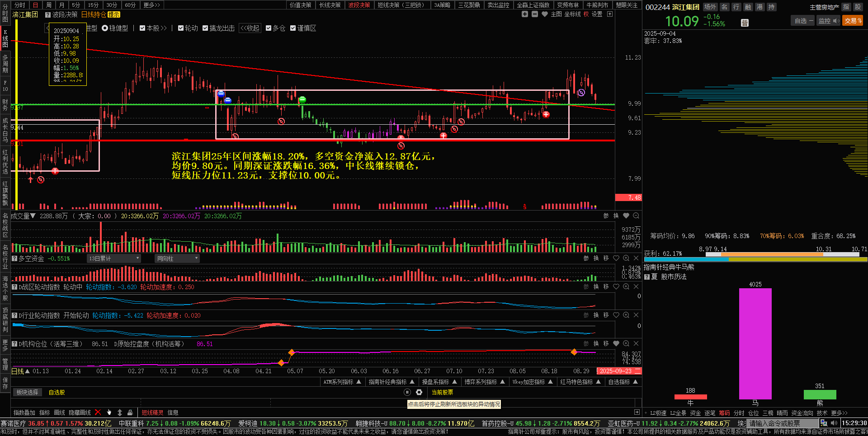Viewport: 868px width, 436px height.
Task: Open the 13日累计 dropdown
Action: (x=114, y=258)
